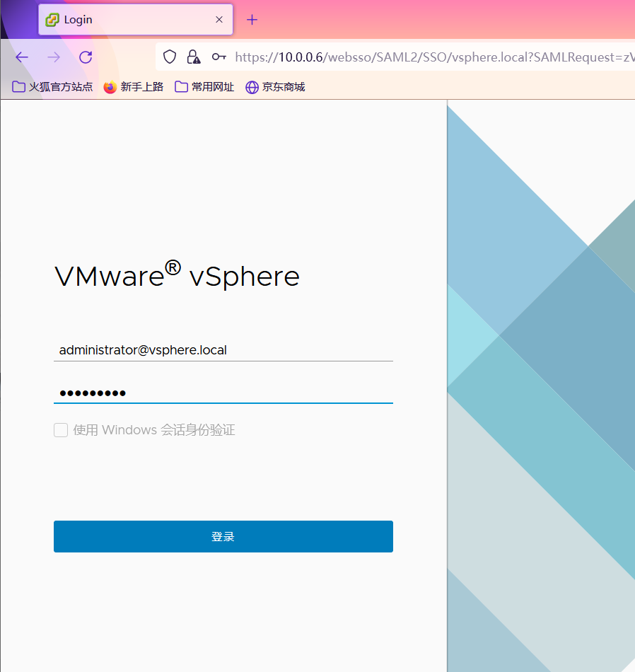Open the 火狐官方站点 bookmark folder
The image size is (635, 672).
[52, 87]
